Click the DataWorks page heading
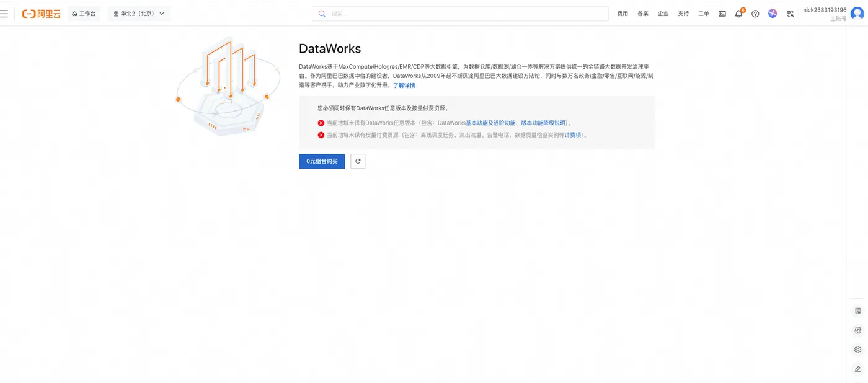868x383 pixels. (x=330, y=49)
